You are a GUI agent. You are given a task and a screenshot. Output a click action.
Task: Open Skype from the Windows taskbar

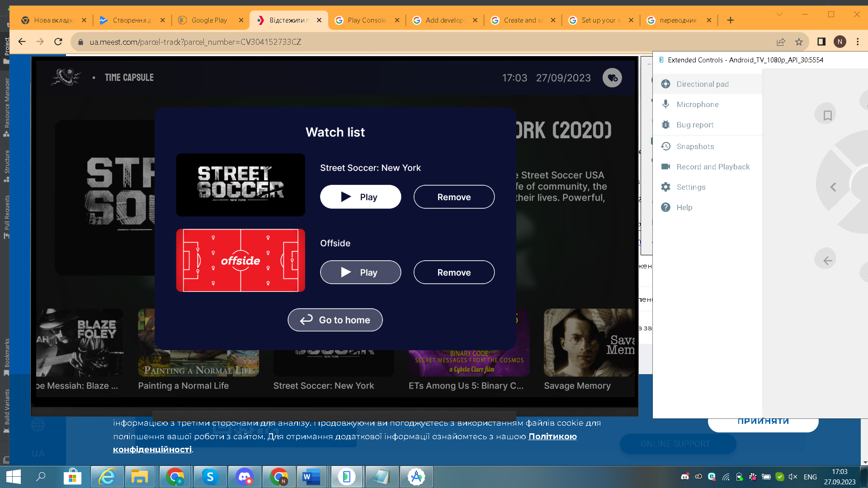tap(210, 477)
